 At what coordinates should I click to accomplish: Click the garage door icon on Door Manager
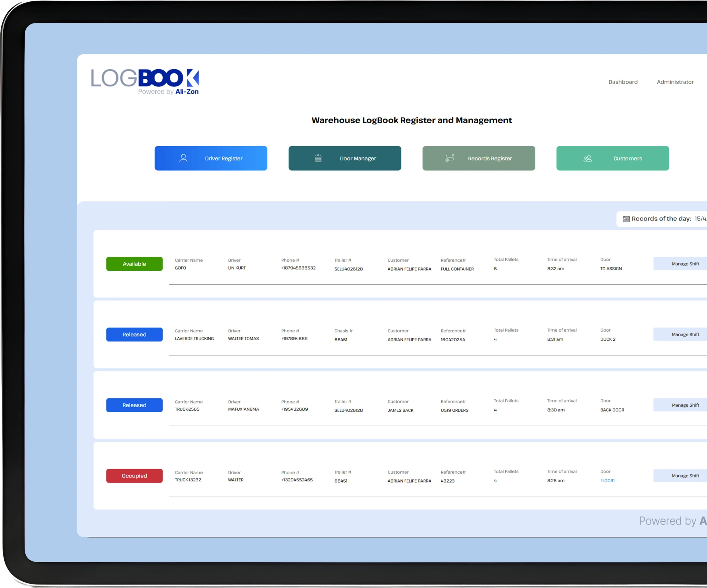[x=318, y=158]
